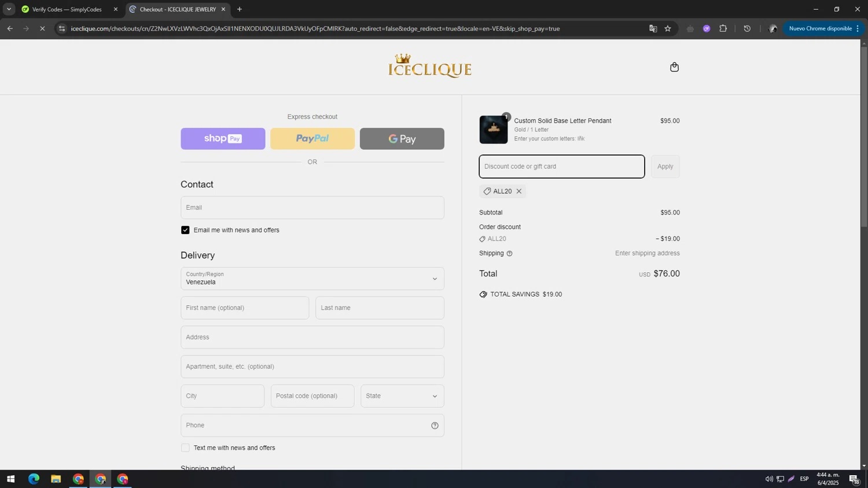The width and height of the screenshot is (868, 488).
Task: Close the Verify Codes tab
Action: point(115,9)
